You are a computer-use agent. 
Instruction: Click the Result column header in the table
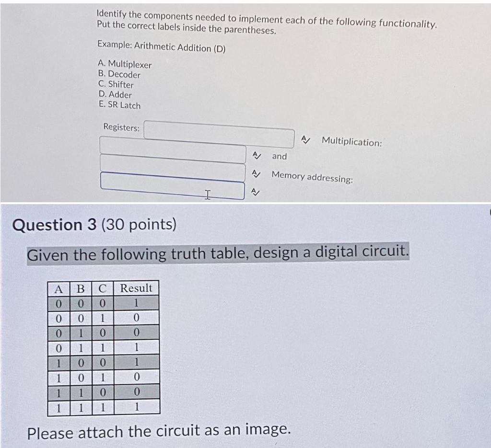click(135, 288)
